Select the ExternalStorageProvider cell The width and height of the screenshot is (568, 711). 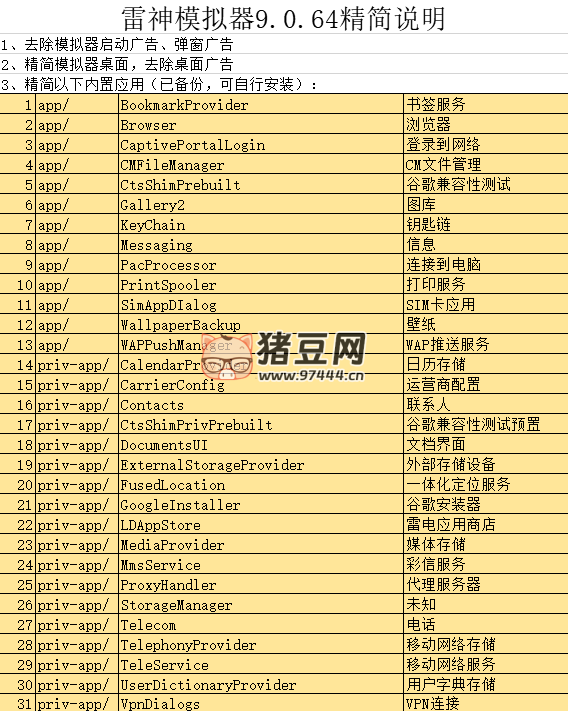(261, 464)
